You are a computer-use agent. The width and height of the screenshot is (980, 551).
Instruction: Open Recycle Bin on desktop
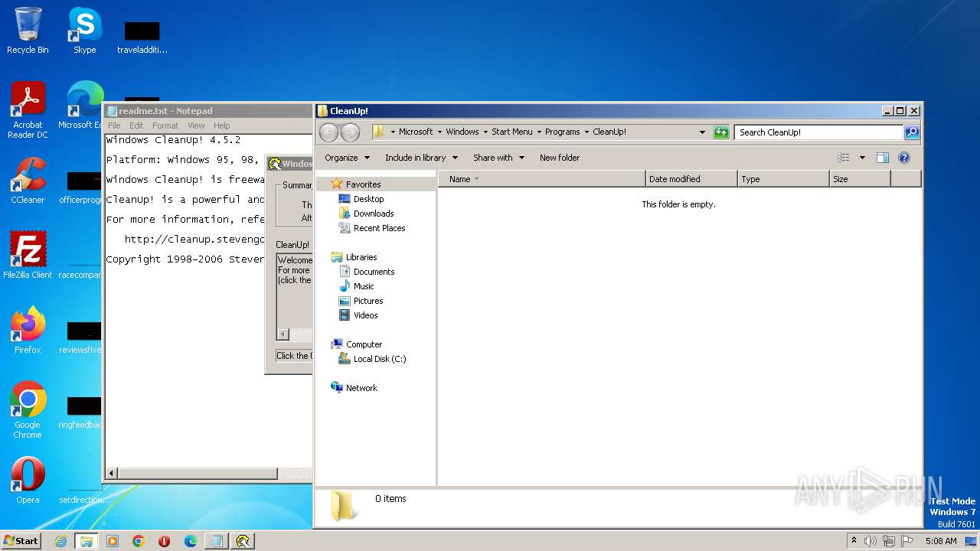tap(28, 31)
